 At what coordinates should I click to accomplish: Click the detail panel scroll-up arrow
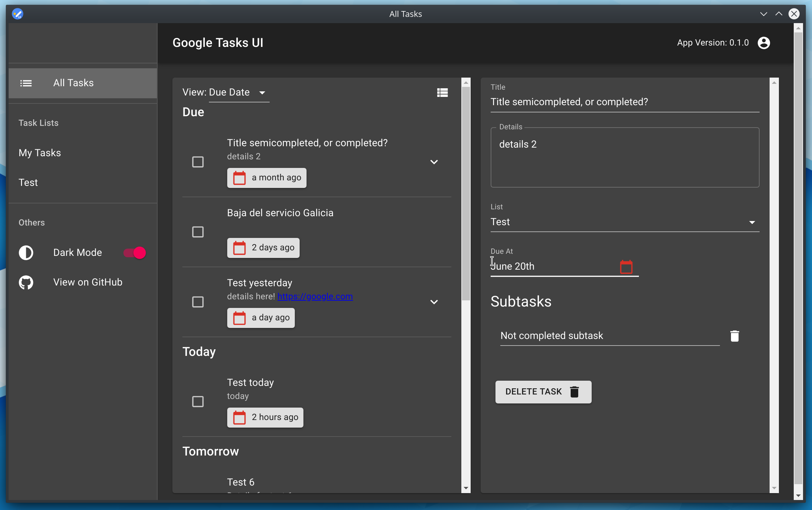click(774, 82)
